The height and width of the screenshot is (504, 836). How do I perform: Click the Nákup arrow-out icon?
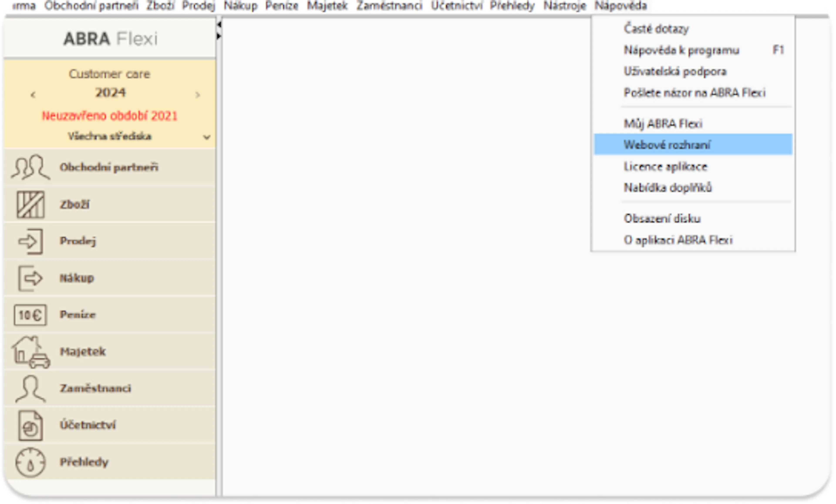[30, 278]
